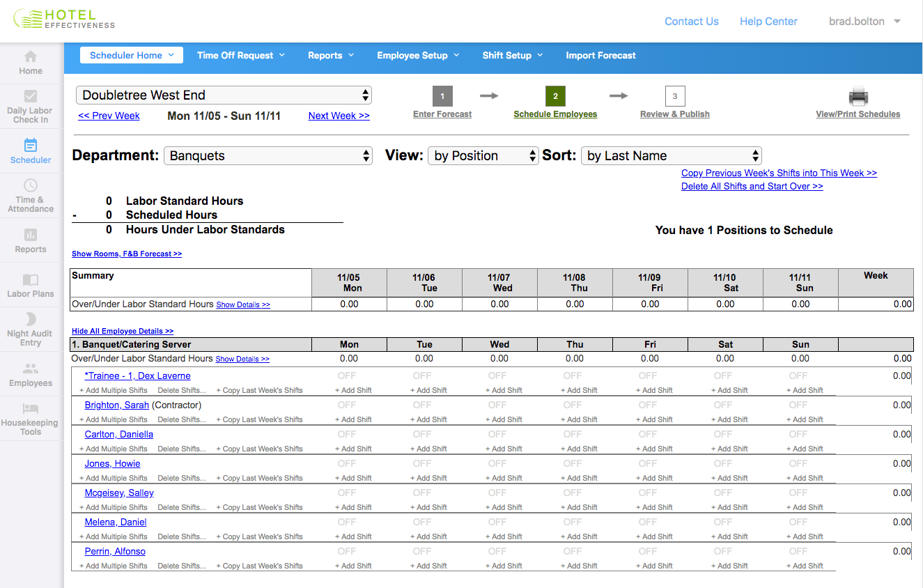Expand the brad.bolton account menu
The height and width of the screenshot is (588, 923).
point(864,21)
